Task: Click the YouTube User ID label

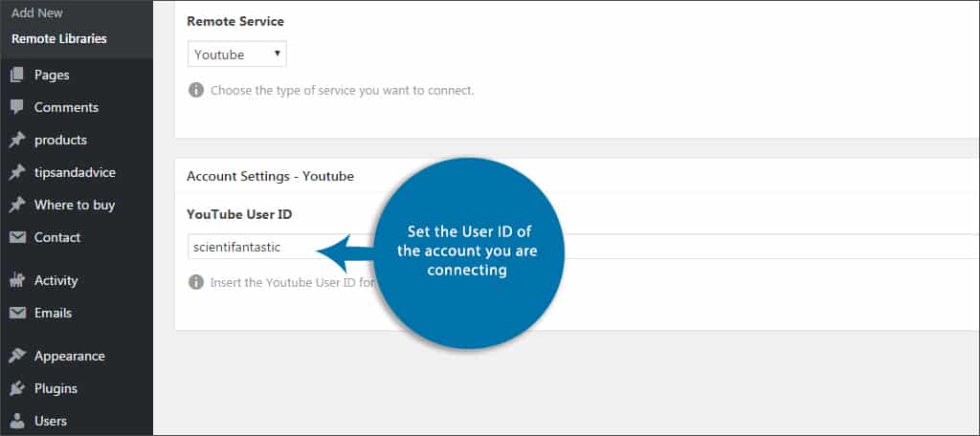Action: click(x=239, y=214)
